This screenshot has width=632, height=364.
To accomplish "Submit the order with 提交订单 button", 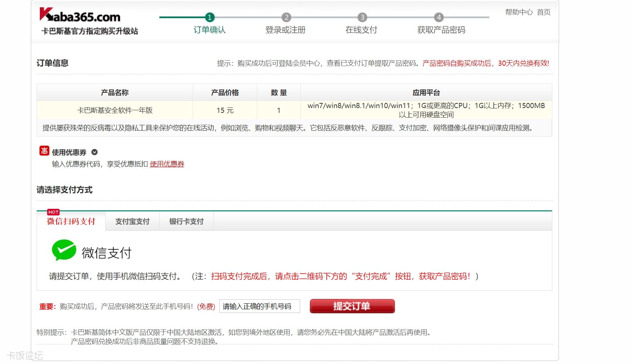I will [352, 306].
